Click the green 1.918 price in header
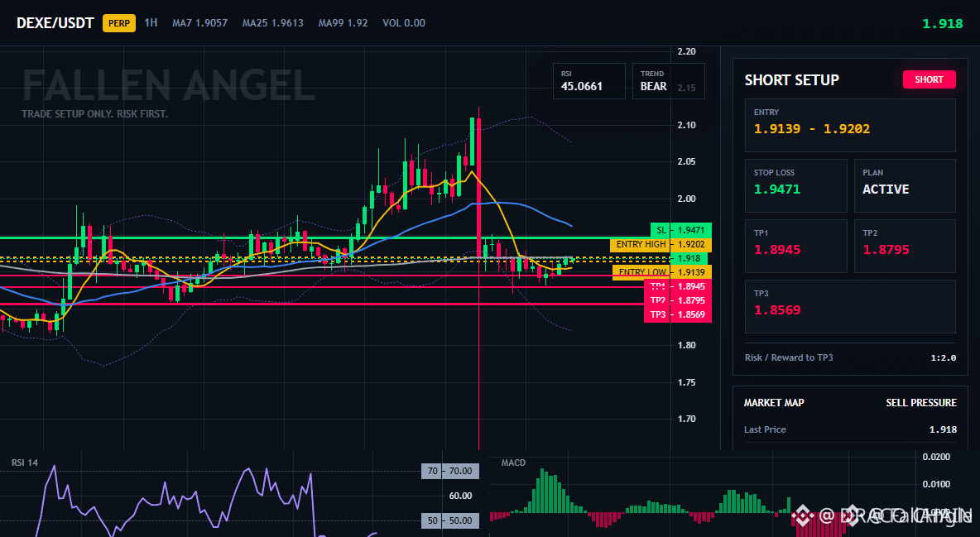 (x=943, y=24)
